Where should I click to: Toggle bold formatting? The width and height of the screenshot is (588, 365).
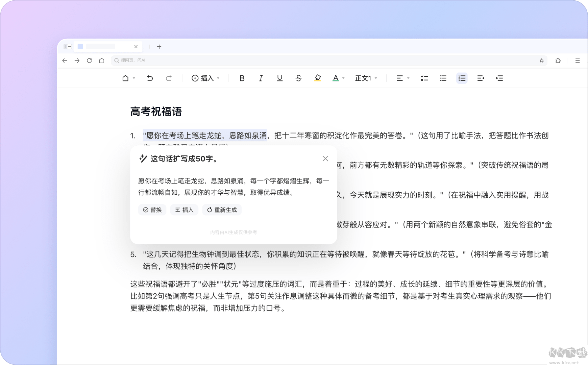tap(242, 78)
